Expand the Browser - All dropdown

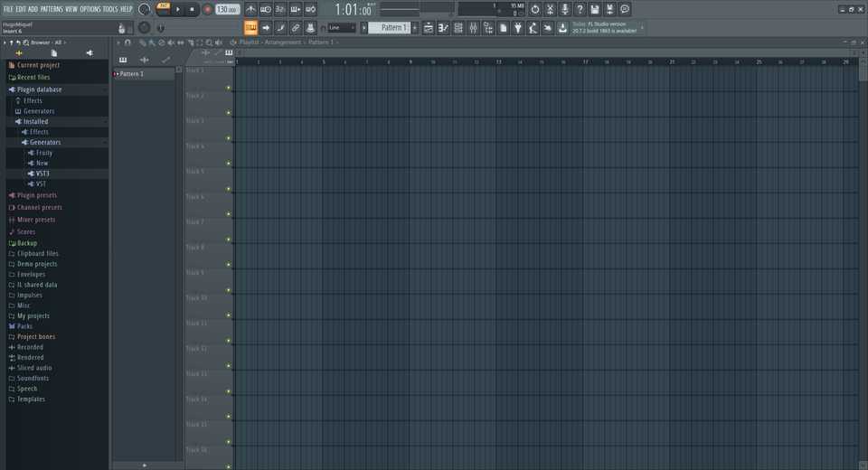pyautogui.click(x=49, y=42)
